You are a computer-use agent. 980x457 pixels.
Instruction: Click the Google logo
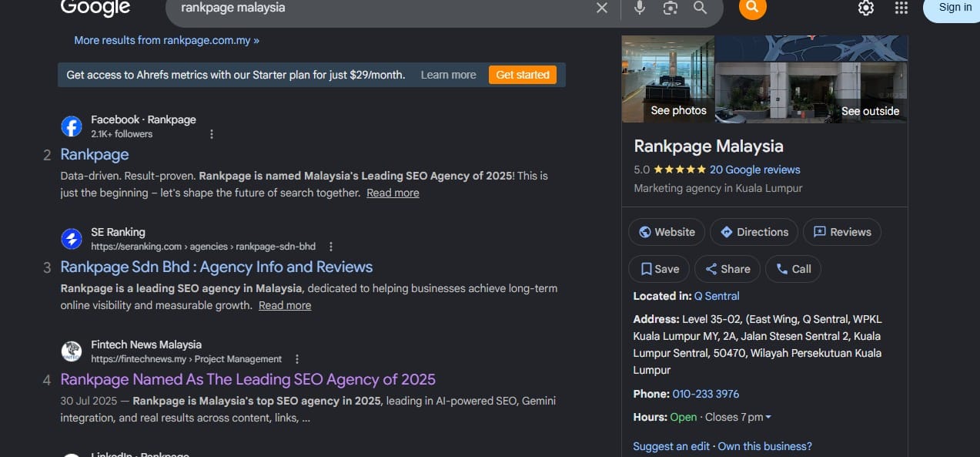[x=95, y=8]
